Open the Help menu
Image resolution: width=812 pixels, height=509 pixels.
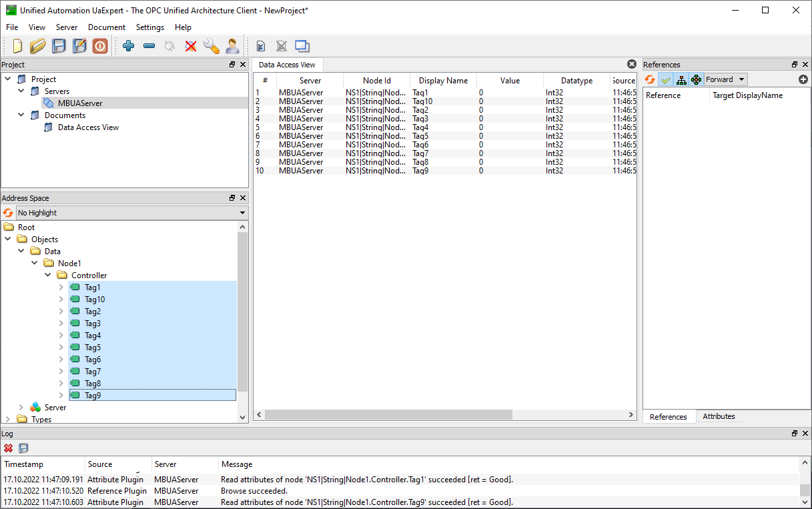pyautogui.click(x=183, y=27)
